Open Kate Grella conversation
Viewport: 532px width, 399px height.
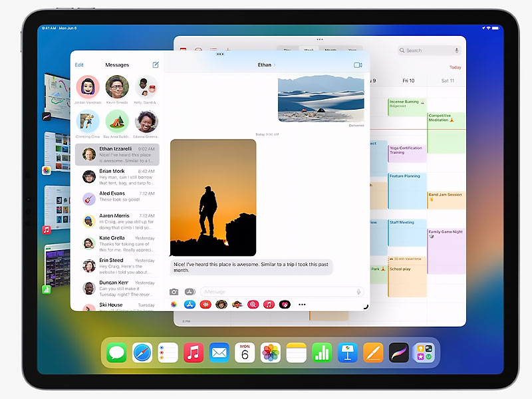(x=117, y=243)
